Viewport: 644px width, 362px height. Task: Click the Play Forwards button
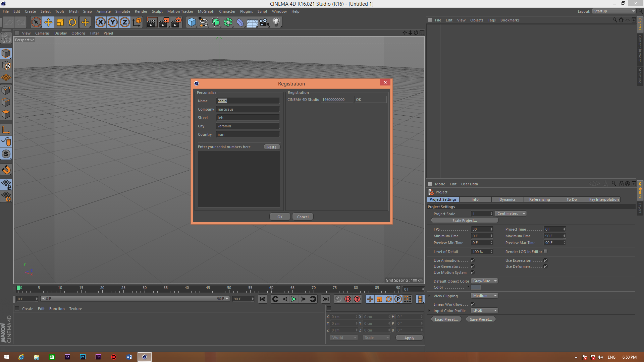(294, 299)
